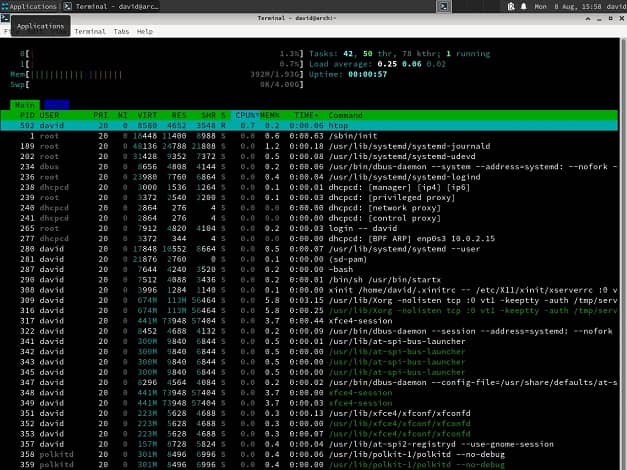Open the Terminal menu in the menu bar
This screenshot has width=627, height=470.
[x=90, y=31]
